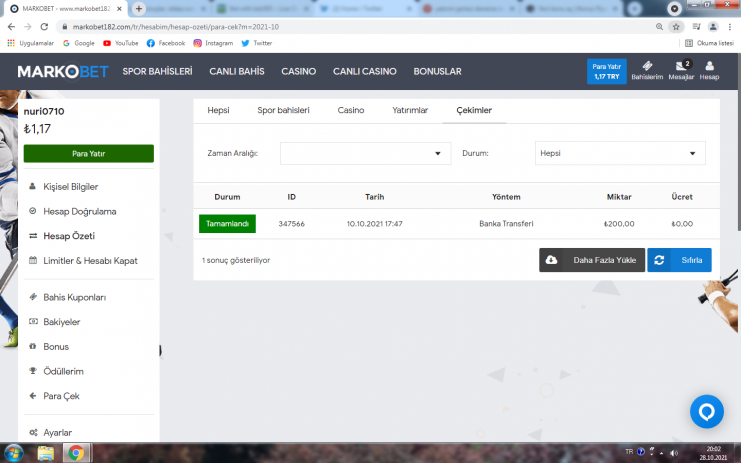The image size is (741, 463).
Task: Click Daha Fazla Yükle button
Action: click(x=592, y=260)
